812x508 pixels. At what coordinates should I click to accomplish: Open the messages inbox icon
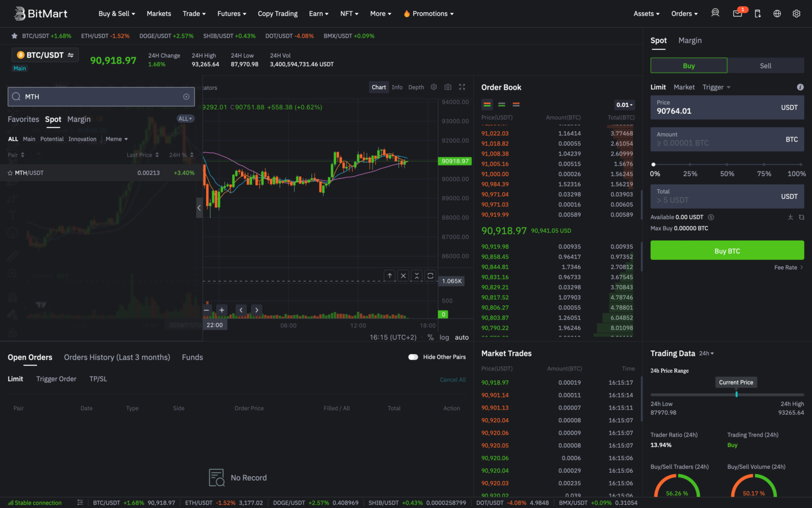coord(737,13)
